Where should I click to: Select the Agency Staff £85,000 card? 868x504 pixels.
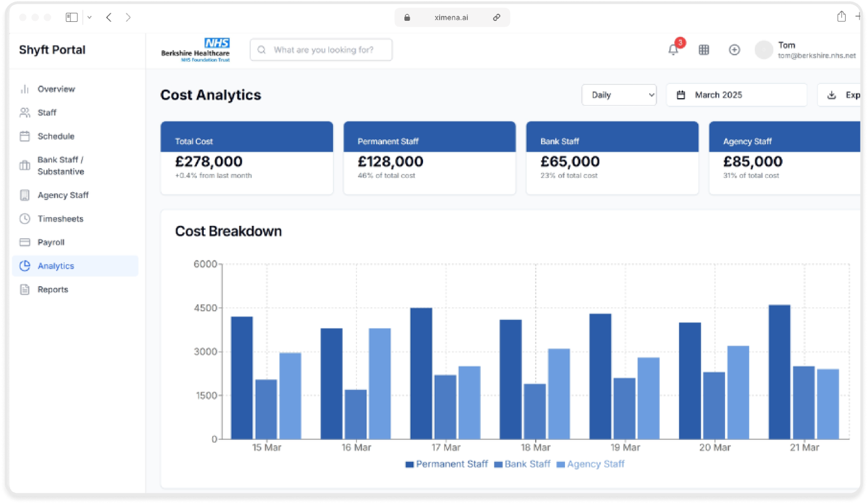[x=785, y=158]
